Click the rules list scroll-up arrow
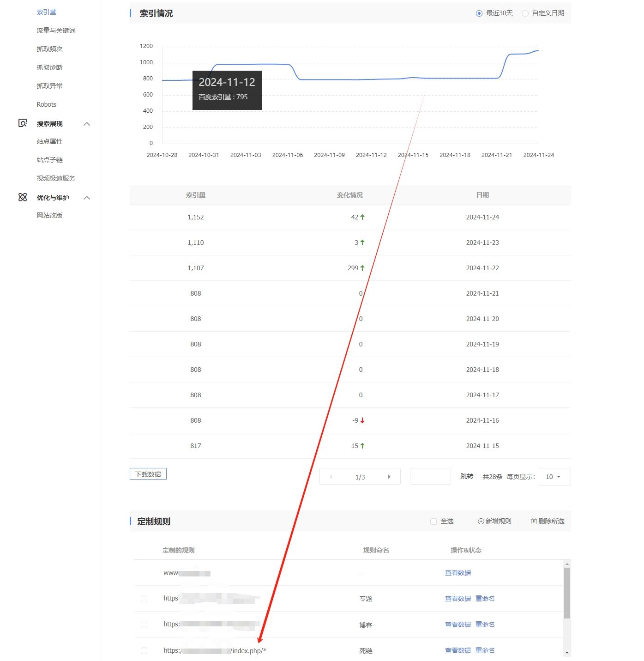This screenshot has height=661, width=644. (x=567, y=564)
